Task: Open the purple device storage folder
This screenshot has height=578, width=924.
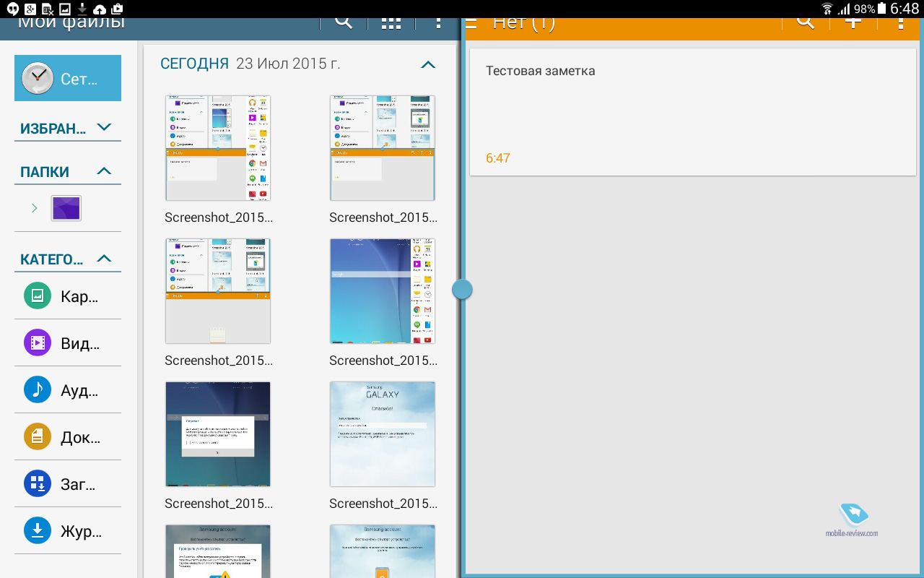Action: tap(66, 208)
